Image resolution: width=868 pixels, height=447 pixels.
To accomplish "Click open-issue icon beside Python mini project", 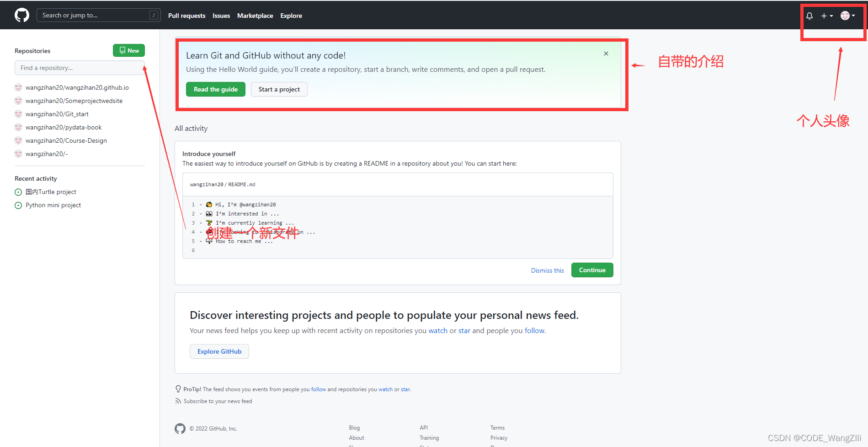I will tap(18, 205).
